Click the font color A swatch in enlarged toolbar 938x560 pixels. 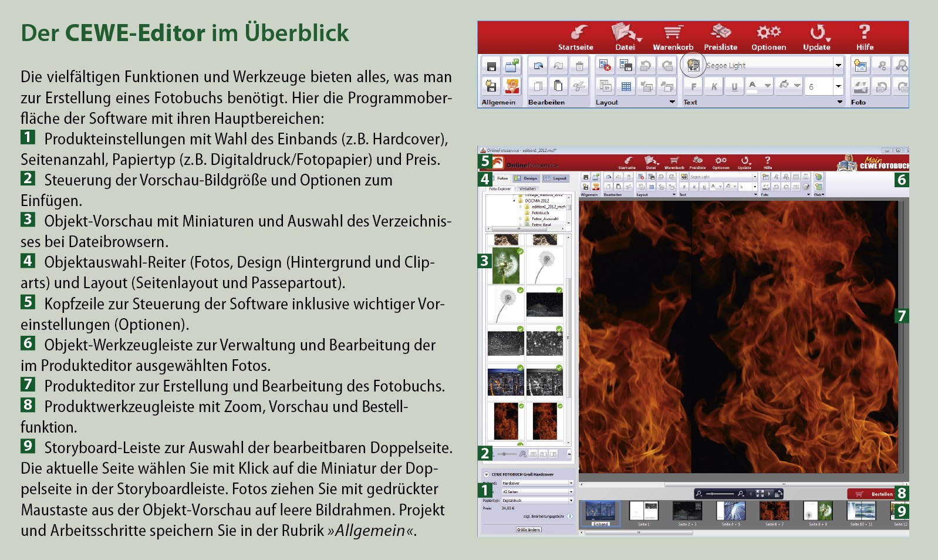click(x=753, y=86)
